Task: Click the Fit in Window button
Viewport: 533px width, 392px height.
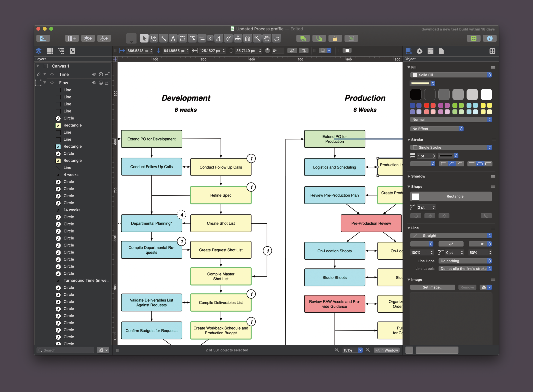Action: tap(386, 350)
